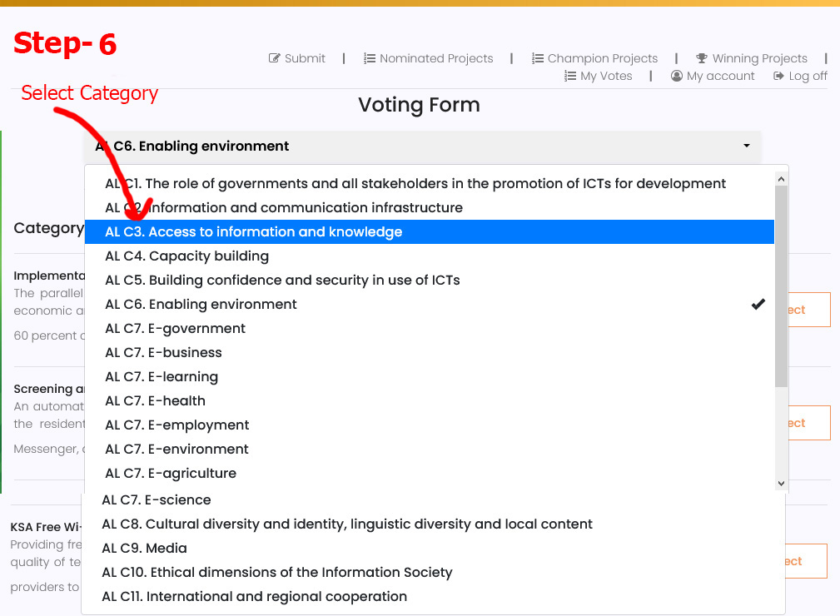Click the Nominated Projects list icon
The height and width of the screenshot is (616, 840).
click(369, 57)
